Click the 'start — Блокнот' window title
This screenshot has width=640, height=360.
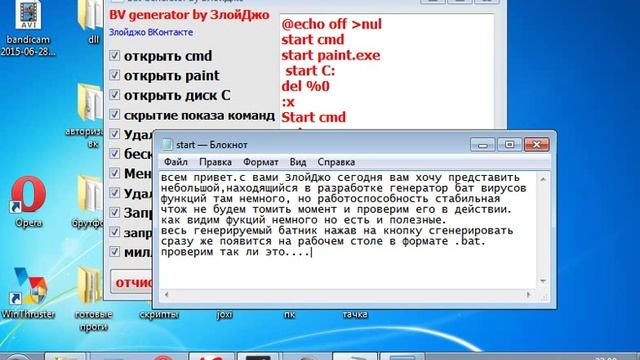(x=211, y=145)
